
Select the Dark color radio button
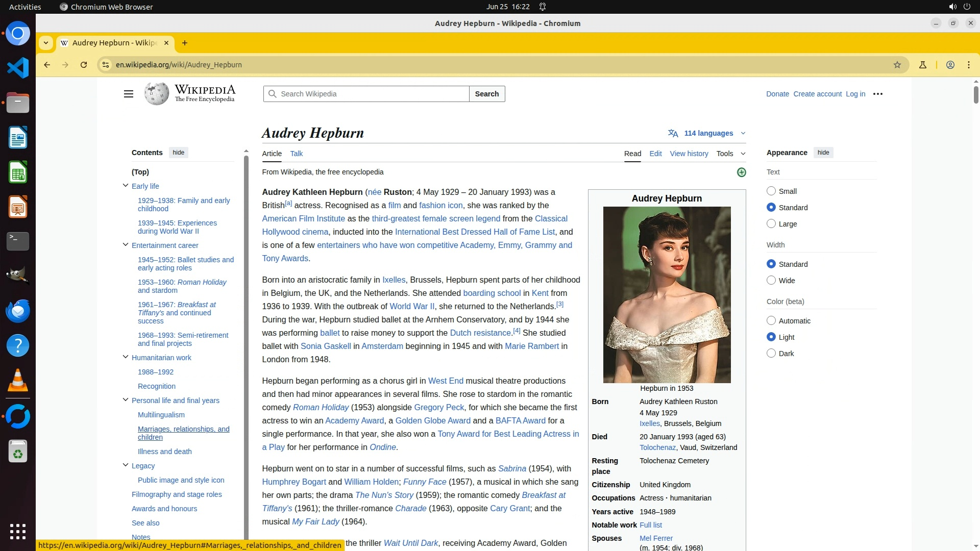[x=771, y=353]
